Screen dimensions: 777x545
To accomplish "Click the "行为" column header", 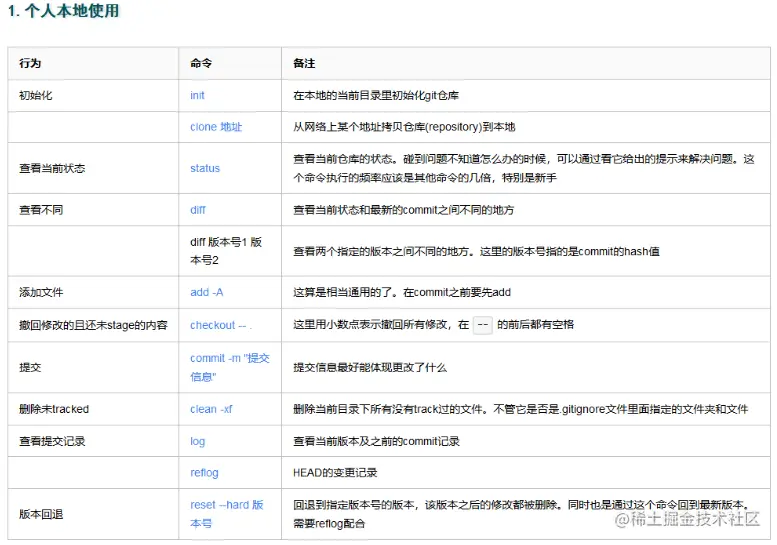I will click(x=30, y=63).
